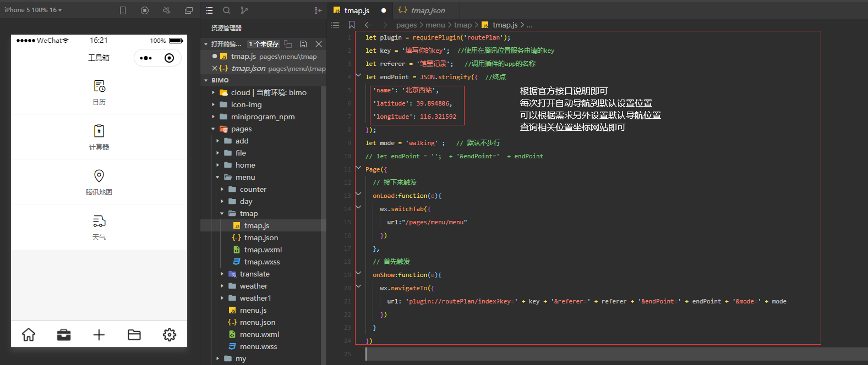Open the search panel icon
868x365 pixels.
[227, 10]
